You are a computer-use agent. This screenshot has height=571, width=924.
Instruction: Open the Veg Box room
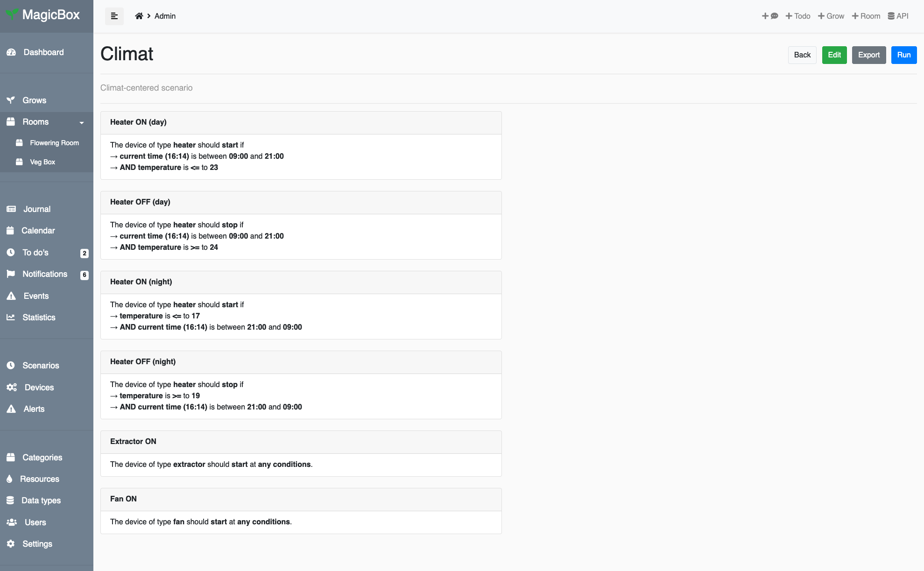point(42,162)
